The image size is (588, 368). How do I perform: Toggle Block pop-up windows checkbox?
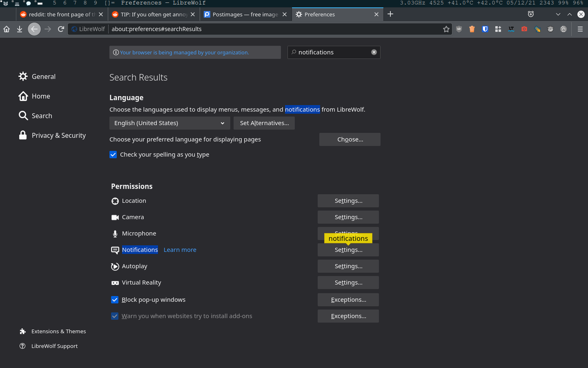click(115, 299)
